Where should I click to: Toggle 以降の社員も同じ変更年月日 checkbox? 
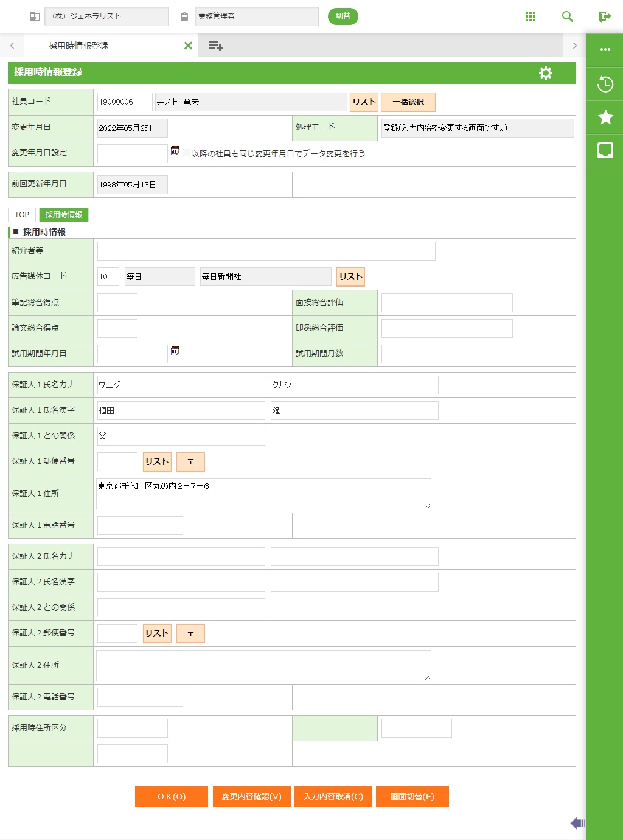[x=187, y=153]
